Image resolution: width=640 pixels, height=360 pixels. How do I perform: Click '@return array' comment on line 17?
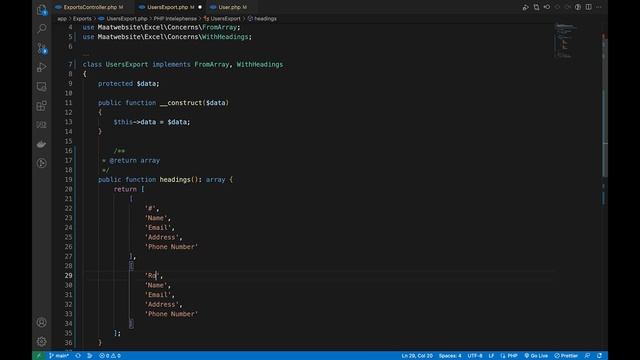coord(134,160)
